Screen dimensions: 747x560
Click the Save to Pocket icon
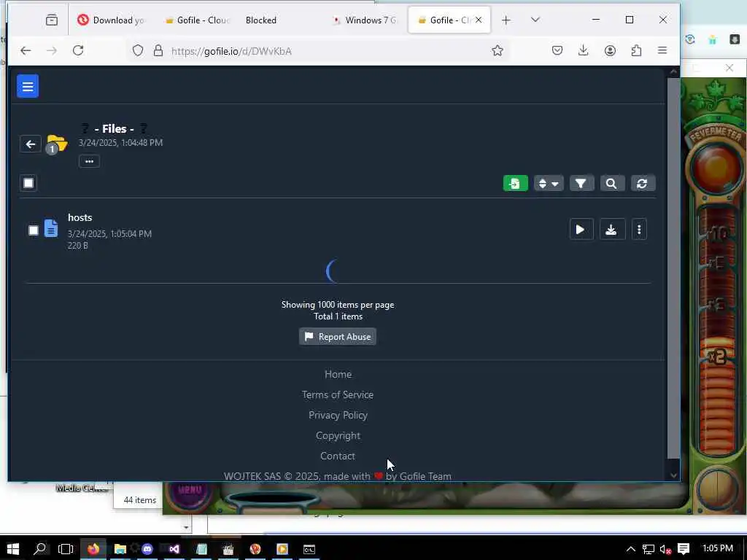557,50
